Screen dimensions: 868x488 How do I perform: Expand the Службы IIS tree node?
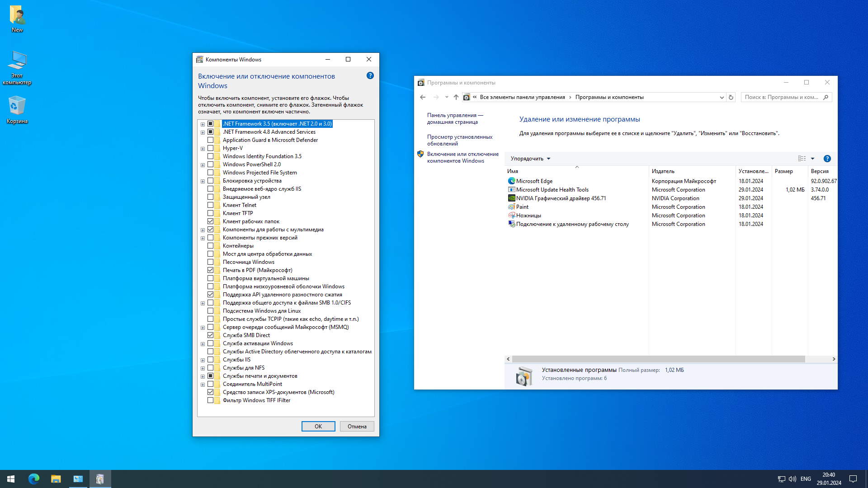coord(203,360)
